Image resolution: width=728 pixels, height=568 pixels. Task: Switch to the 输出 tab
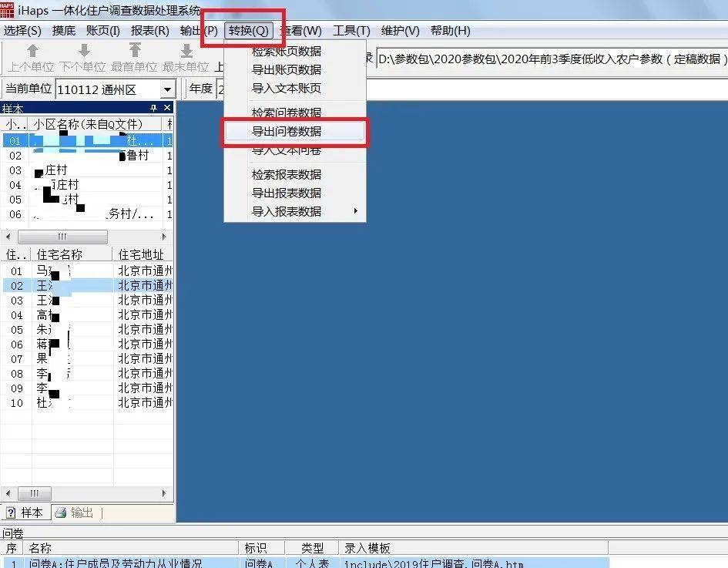(x=75, y=513)
